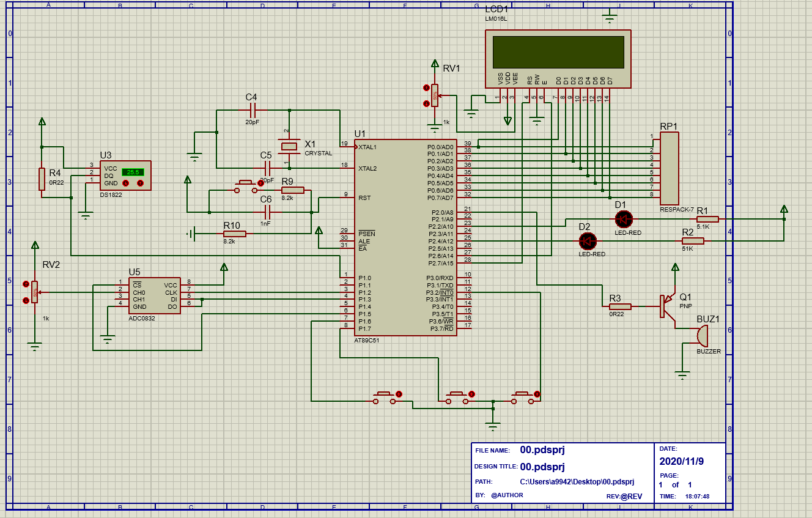The height and width of the screenshot is (518, 812).
Task: Select the red LED D1
Action: 624,218
